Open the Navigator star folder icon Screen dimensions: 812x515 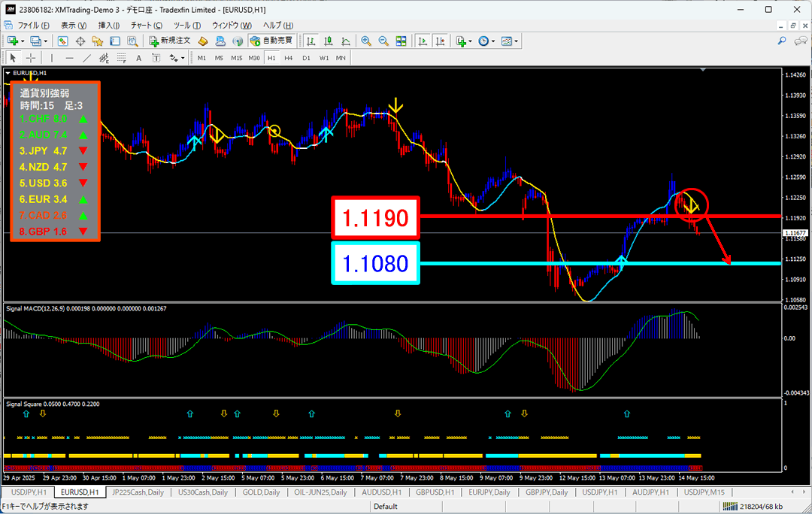[97, 41]
